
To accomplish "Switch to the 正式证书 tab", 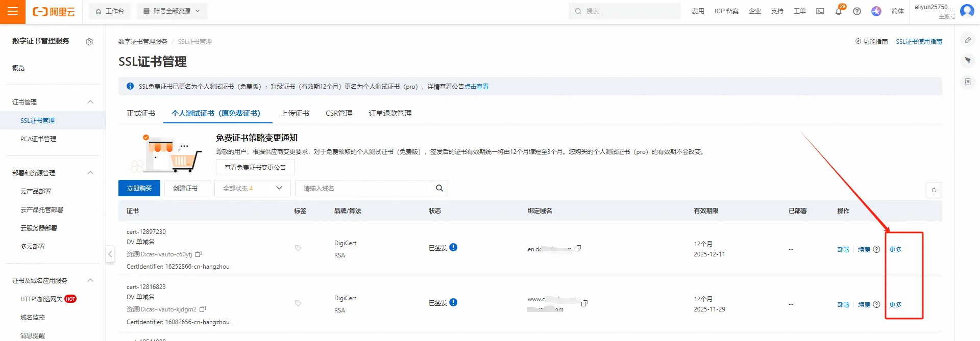I will click(141, 113).
